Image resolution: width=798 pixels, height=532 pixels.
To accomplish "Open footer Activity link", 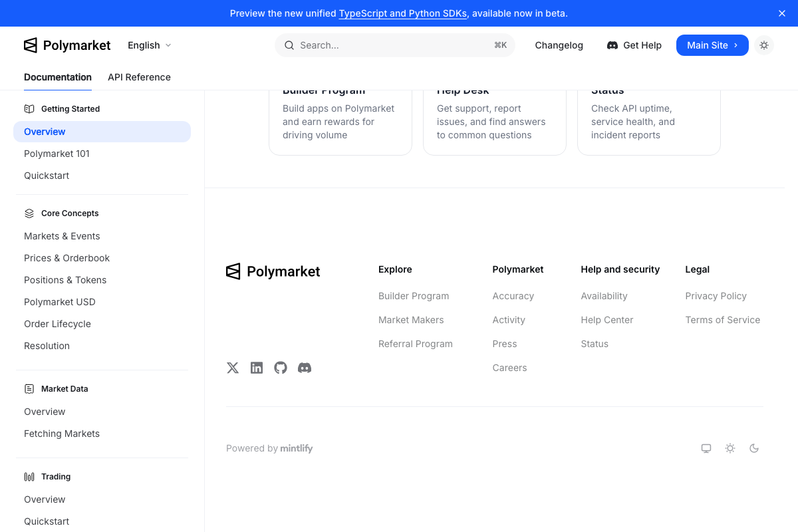I will (509, 320).
